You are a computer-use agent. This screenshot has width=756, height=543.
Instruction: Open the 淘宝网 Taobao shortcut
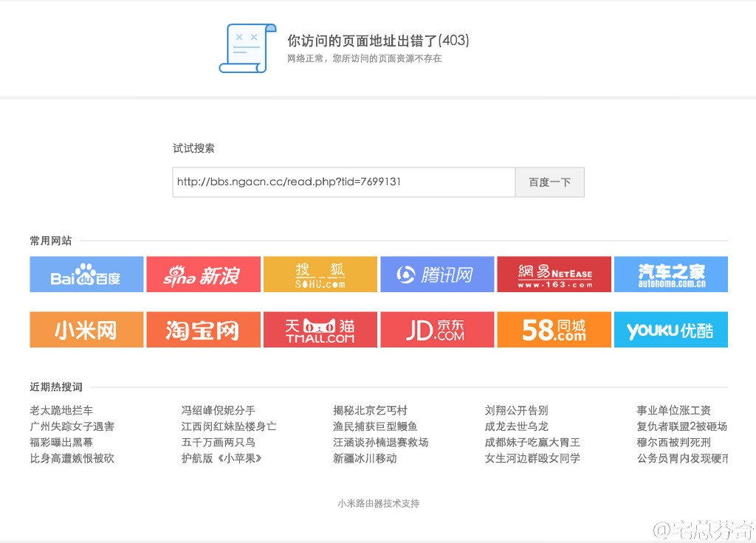coord(203,329)
